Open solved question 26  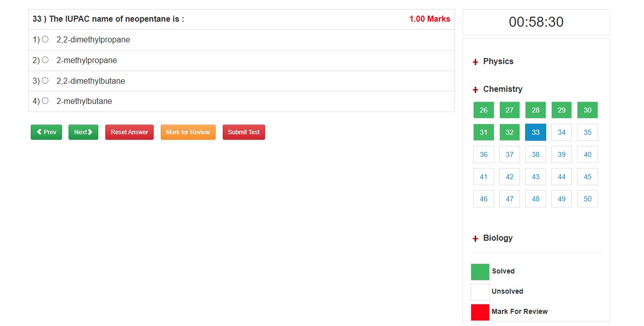point(483,110)
